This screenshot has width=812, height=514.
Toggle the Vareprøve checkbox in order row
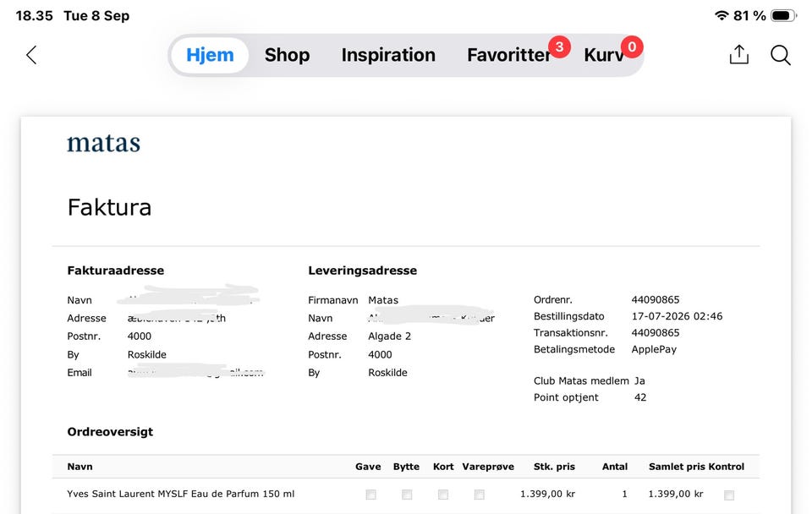[479, 495]
